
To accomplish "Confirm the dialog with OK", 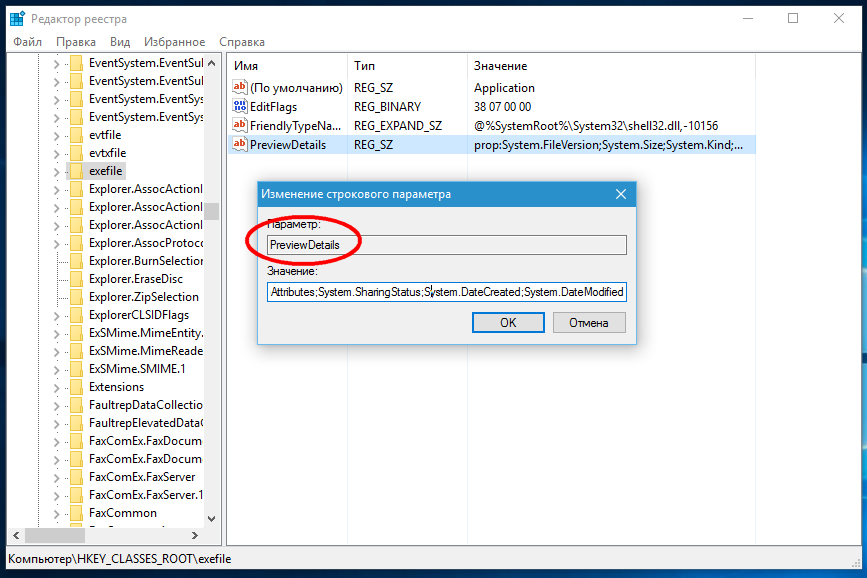I will (508, 322).
